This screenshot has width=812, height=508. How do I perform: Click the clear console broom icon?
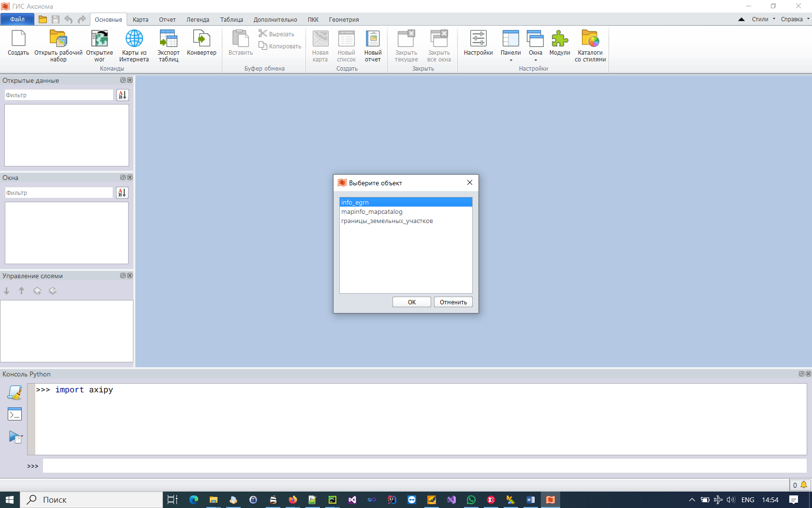[15, 392]
